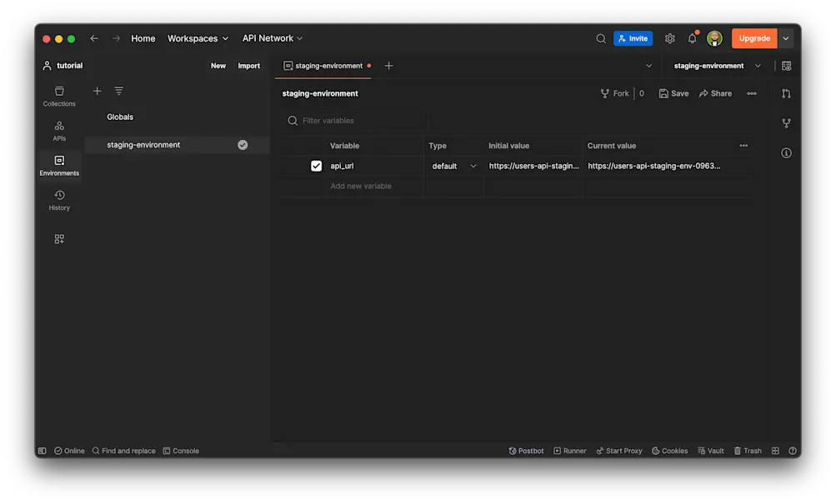This screenshot has width=836, height=504.
Task: Toggle the environment quick look panel
Action: click(x=784, y=65)
